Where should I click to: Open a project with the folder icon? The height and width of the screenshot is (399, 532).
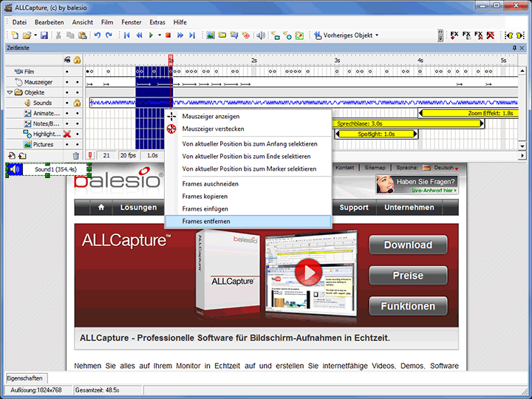pos(27,35)
